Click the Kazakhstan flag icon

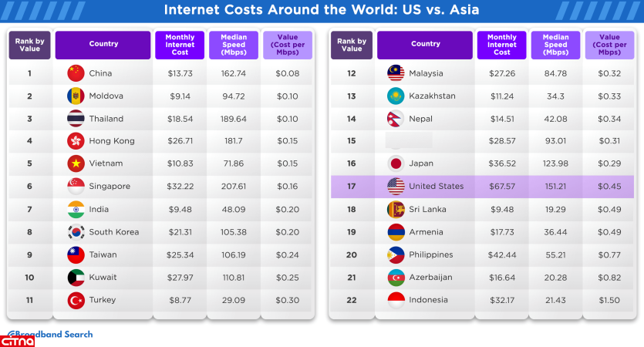(x=396, y=96)
